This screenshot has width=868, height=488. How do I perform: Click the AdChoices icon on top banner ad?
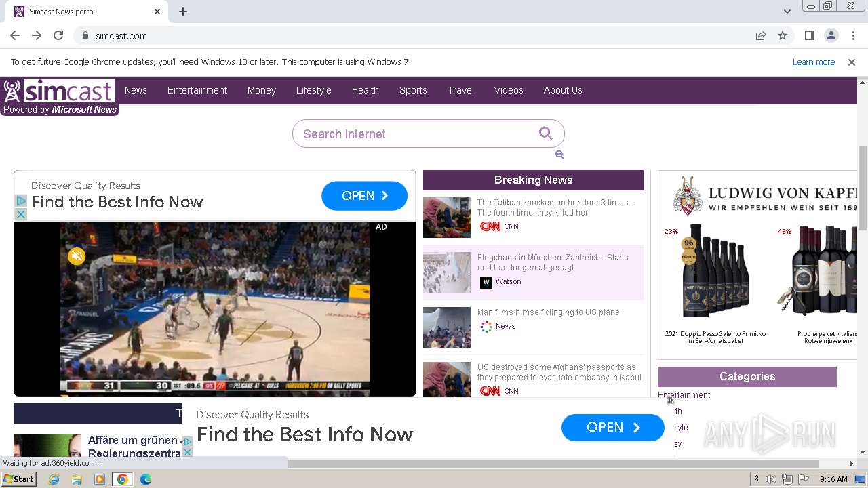coord(21,201)
